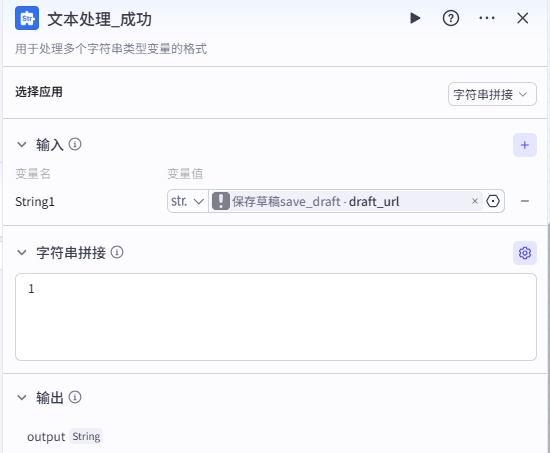Add a new input variable with plus
The width and height of the screenshot is (550, 453).
(x=525, y=145)
